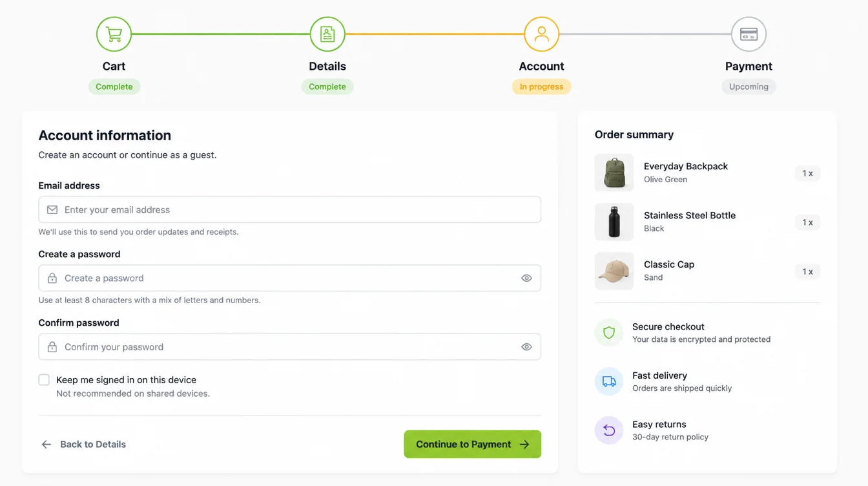Click the Account information heading
The height and width of the screenshot is (486, 868).
pyautogui.click(x=105, y=135)
